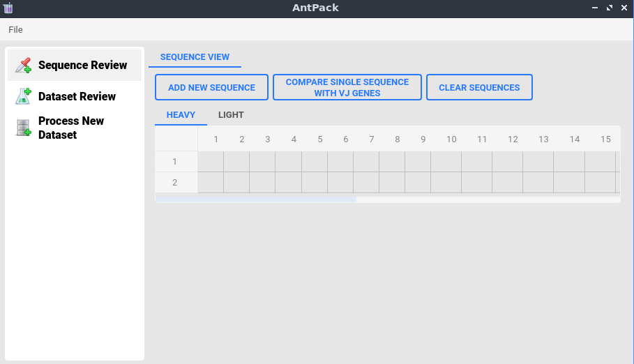Select column header 10 in the table
Viewport: 634px width, 364px height.
pos(446,139)
